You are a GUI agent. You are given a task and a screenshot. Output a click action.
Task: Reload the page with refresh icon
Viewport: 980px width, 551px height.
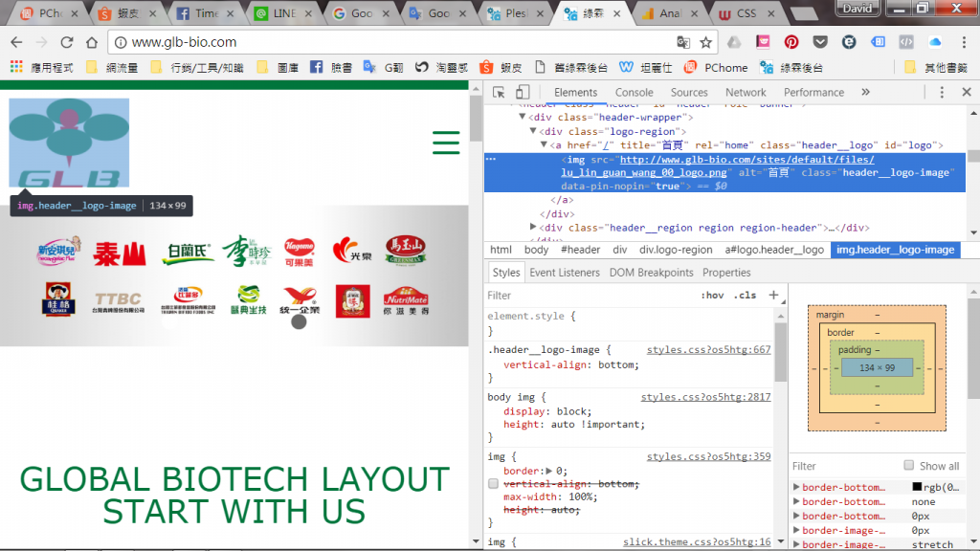click(x=67, y=42)
